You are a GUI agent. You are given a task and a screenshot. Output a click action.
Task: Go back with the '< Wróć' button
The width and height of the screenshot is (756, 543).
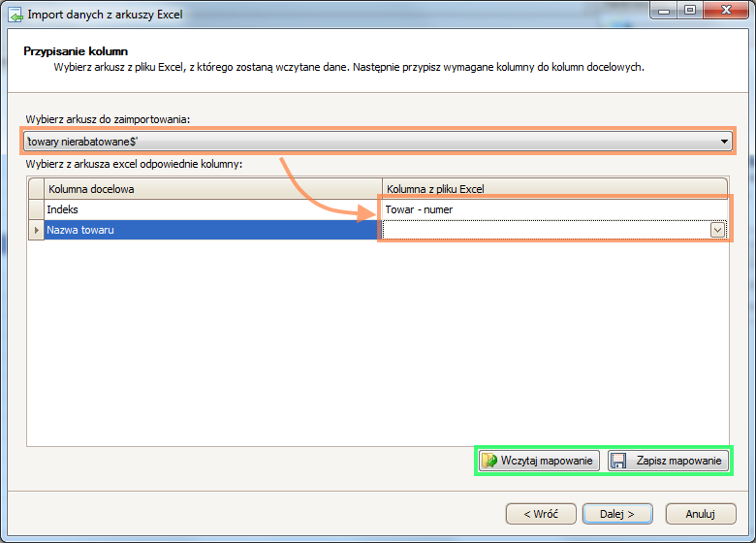click(x=541, y=513)
